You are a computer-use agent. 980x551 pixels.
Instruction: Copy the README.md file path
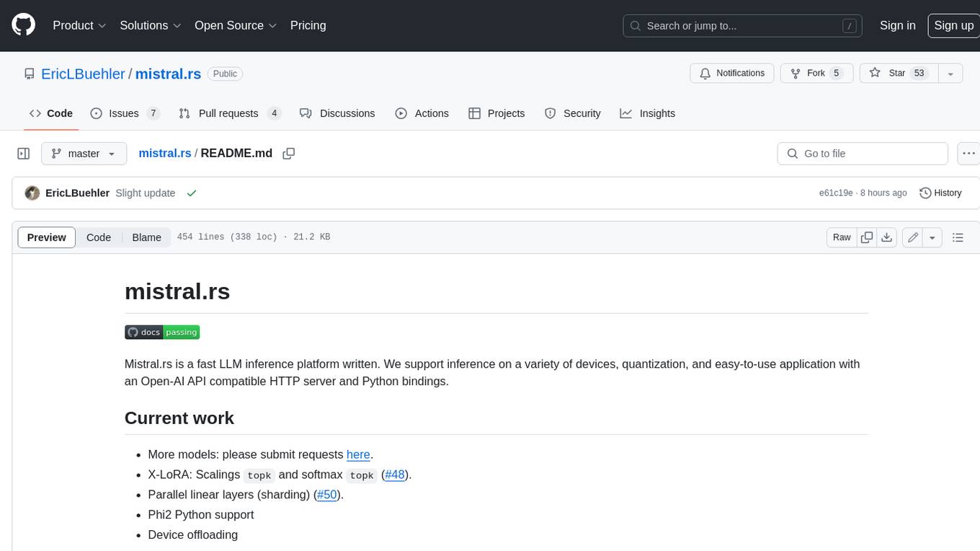[289, 154]
